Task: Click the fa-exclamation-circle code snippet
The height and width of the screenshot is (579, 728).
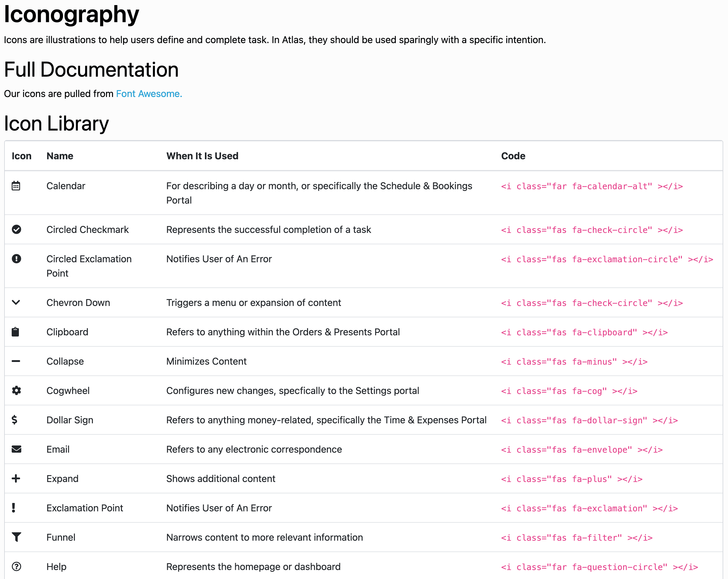Action: 607,260
